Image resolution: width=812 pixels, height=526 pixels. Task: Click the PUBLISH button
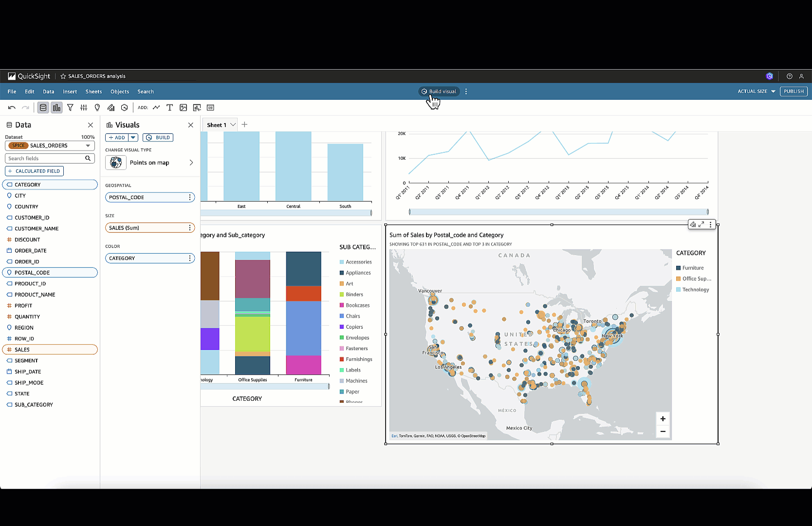(x=794, y=92)
